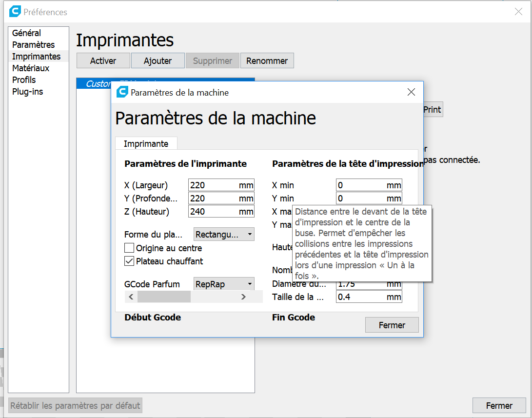Go to Matériaux in the sidebar
The image size is (532, 418).
click(31, 68)
